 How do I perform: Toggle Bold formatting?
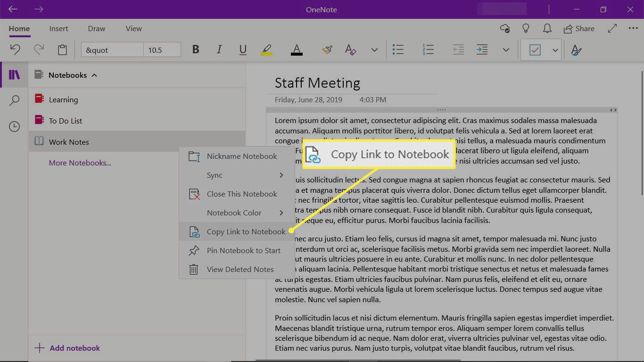pyautogui.click(x=196, y=49)
